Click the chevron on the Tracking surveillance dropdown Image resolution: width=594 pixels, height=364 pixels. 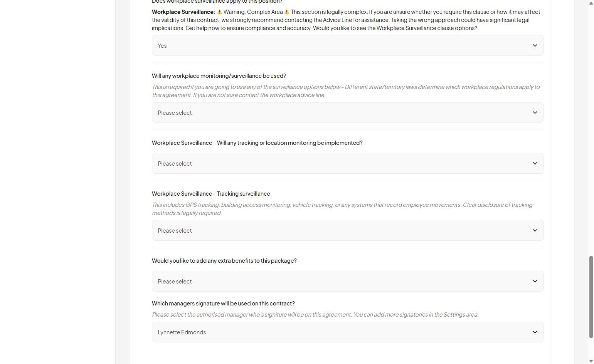(x=535, y=230)
